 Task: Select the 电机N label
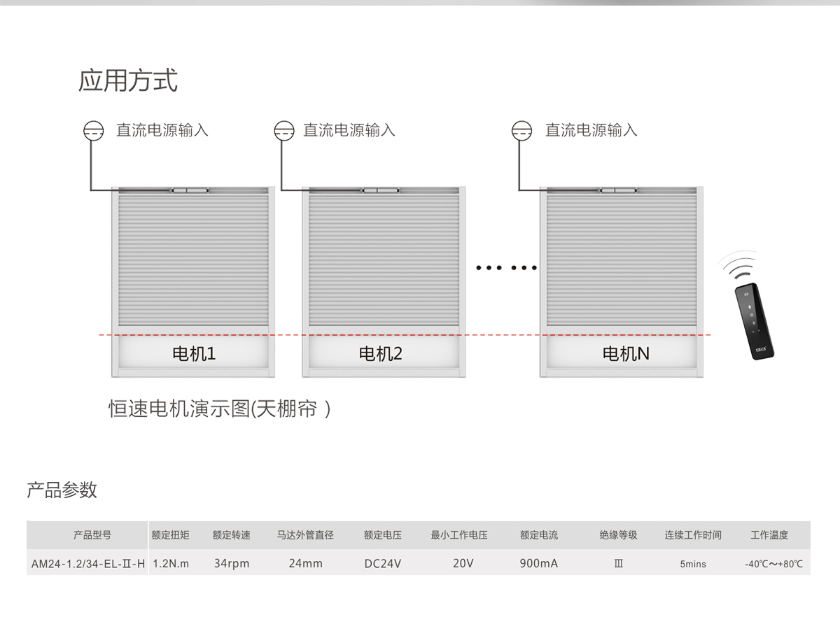[625, 354]
